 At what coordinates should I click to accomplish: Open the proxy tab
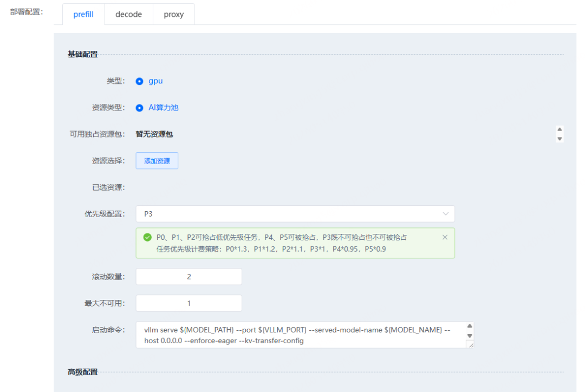tap(173, 14)
